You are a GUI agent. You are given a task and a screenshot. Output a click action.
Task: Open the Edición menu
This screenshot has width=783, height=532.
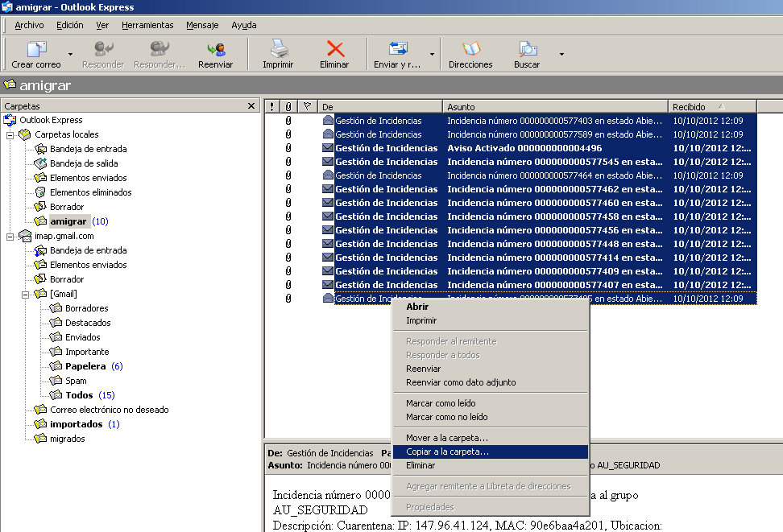pyautogui.click(x=69, y=25)
